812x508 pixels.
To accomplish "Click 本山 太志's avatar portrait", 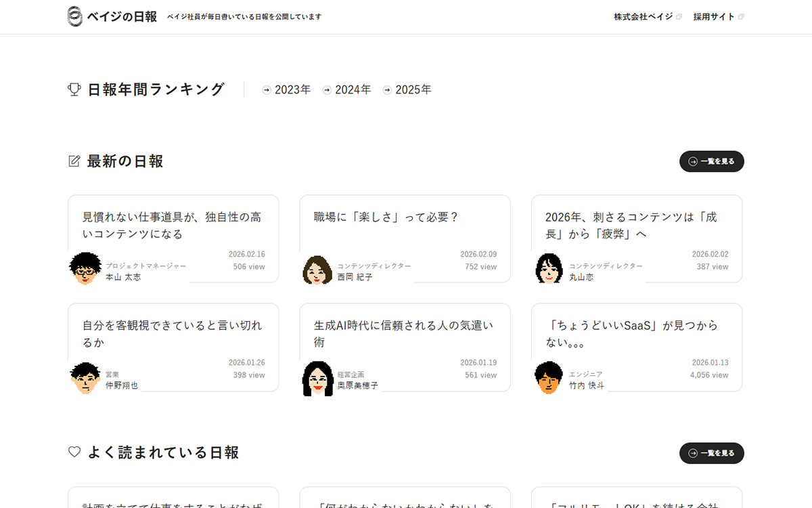I will 85,269.
